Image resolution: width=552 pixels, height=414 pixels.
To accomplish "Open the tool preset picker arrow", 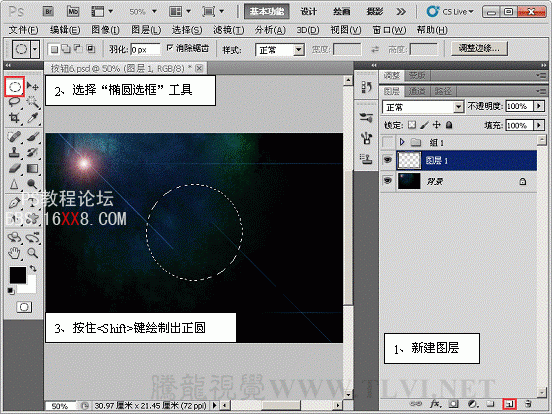I will (35, 49).
